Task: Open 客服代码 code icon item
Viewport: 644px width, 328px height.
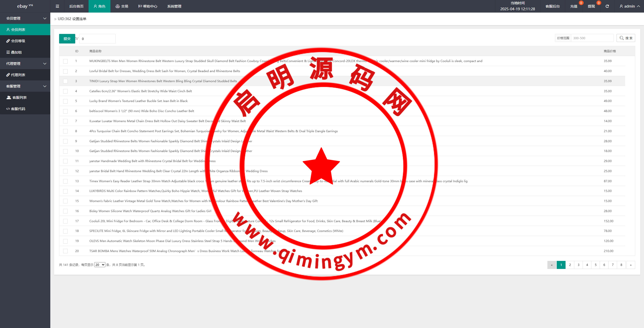Action: pos(18,109)
